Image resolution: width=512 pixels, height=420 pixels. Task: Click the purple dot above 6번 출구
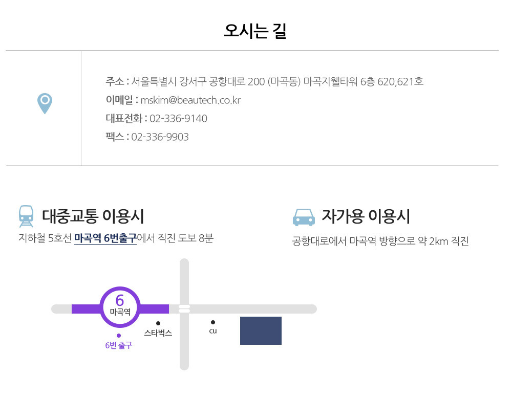pyautogui.click(x=119, y=336)
